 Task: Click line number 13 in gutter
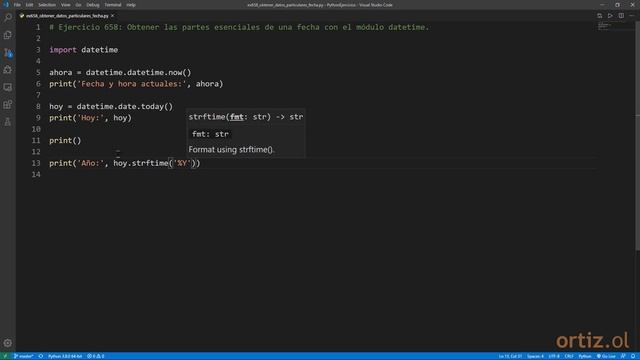point(36,163)
